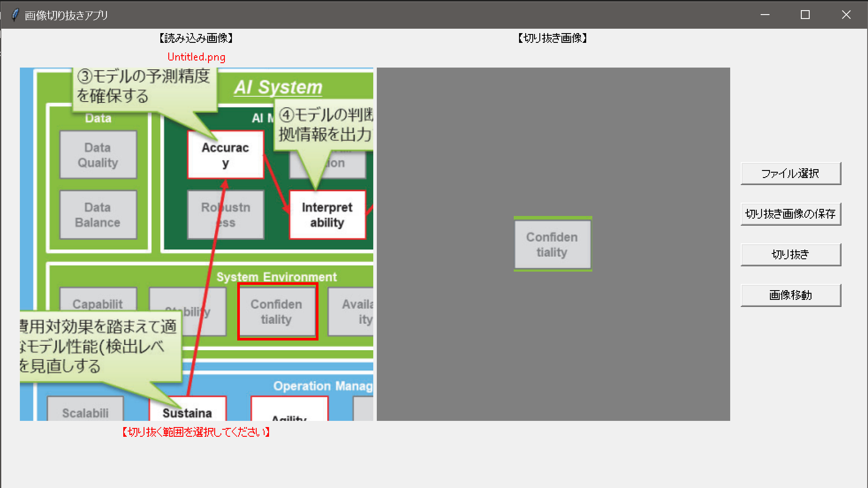Screen dimensions: 868x488
Task: Click the Accuracy box in loaded image
Action: [225, 155]
